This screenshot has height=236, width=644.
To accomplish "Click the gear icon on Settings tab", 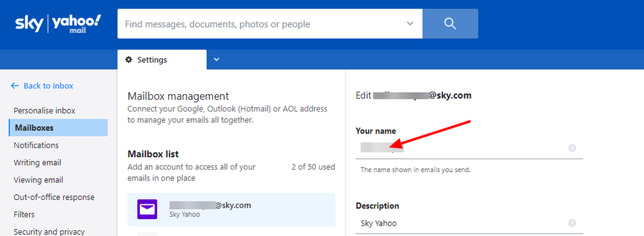I will point(129,59).
